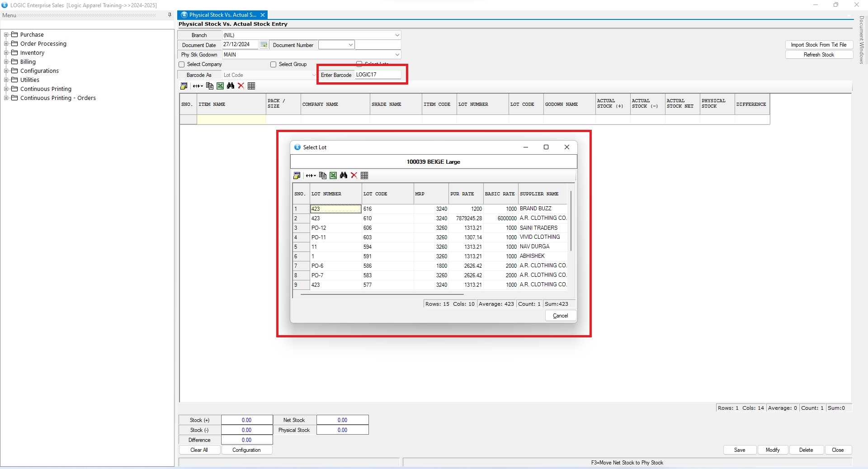
Task: Enable the Select Company checkbox
Action: pos(182,65)
